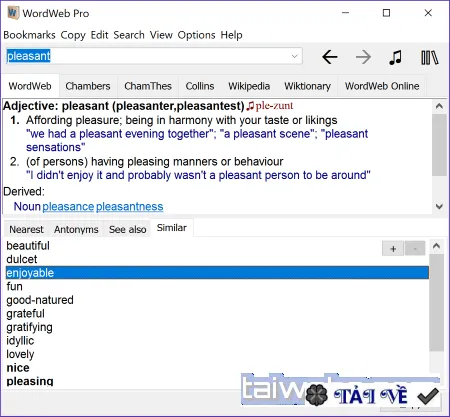Select 'enjoyable' highlighted row

pos(217,273)
